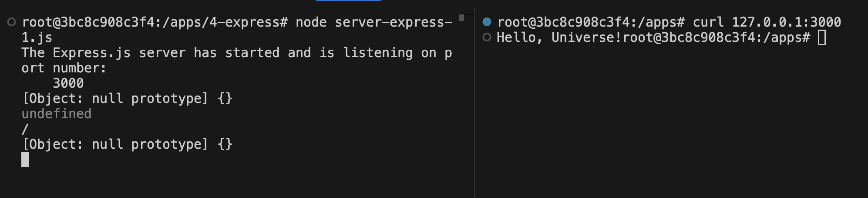Image resolution: width=868 pixels, height=198 pixels.
Task: Click the "3000" port number in left terminal output
Action: (68, 83)
